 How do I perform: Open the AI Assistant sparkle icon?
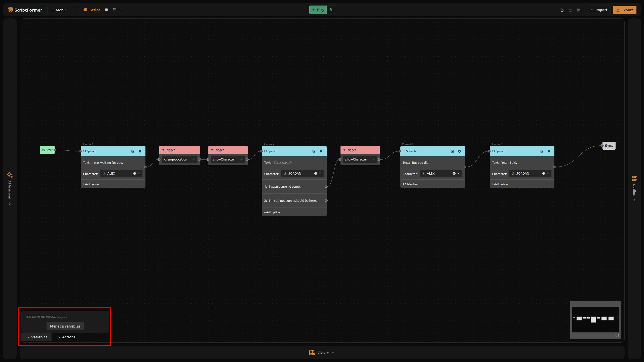click(10, 175)
